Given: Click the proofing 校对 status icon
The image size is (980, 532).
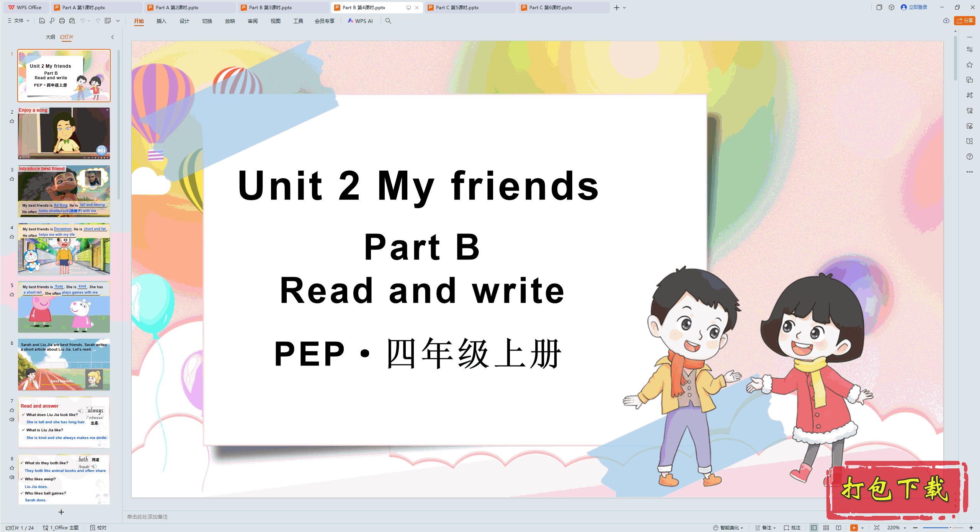Looking at the screenshot, I should 98,528.
